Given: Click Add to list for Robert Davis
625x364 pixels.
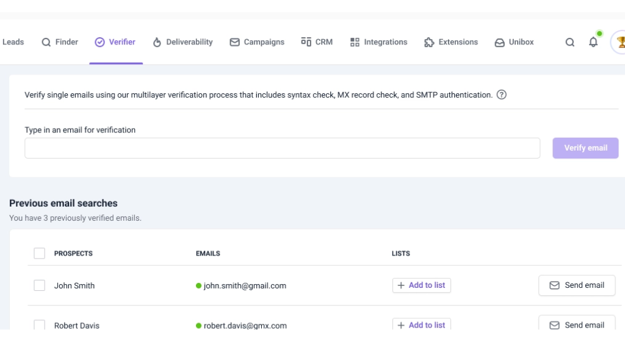Looking at the screenshot, I should click(x=421, y=324).
